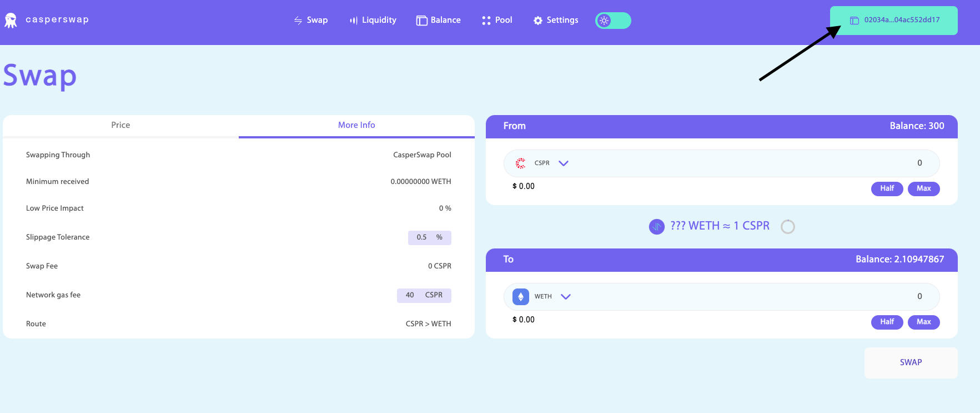Click the casperswap brand name
This screenshot has width=980, height=413.
[x=57, y=19]
